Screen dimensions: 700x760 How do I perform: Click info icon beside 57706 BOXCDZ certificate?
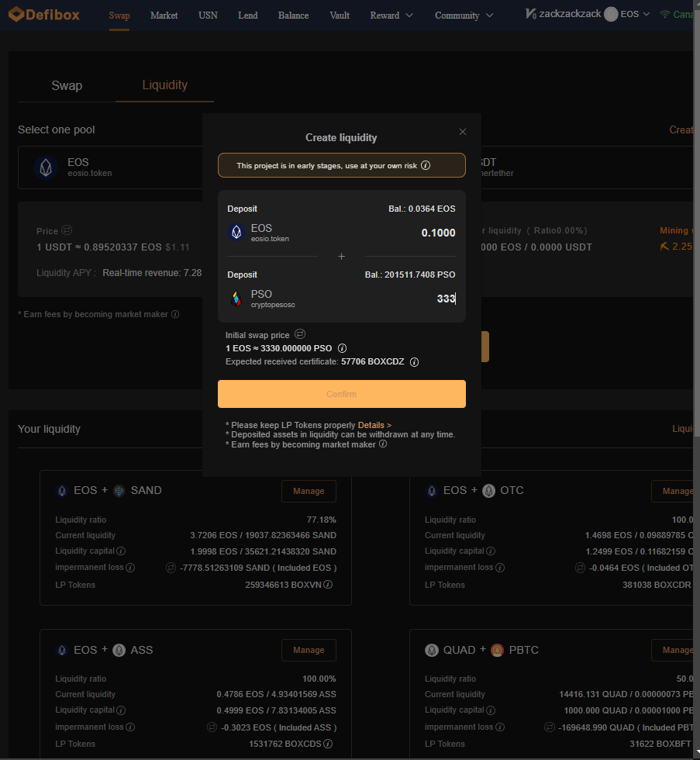point(414,362)
